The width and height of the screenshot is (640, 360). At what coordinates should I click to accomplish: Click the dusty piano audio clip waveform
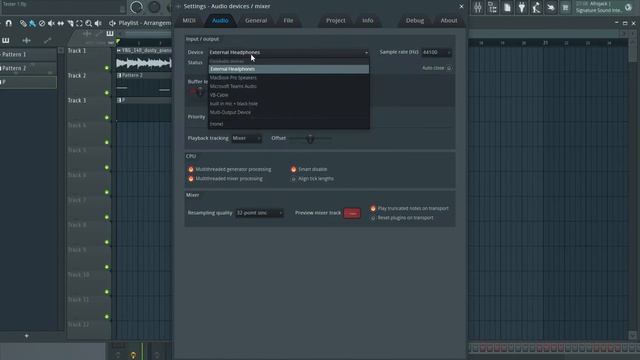[x=144, y=63]
